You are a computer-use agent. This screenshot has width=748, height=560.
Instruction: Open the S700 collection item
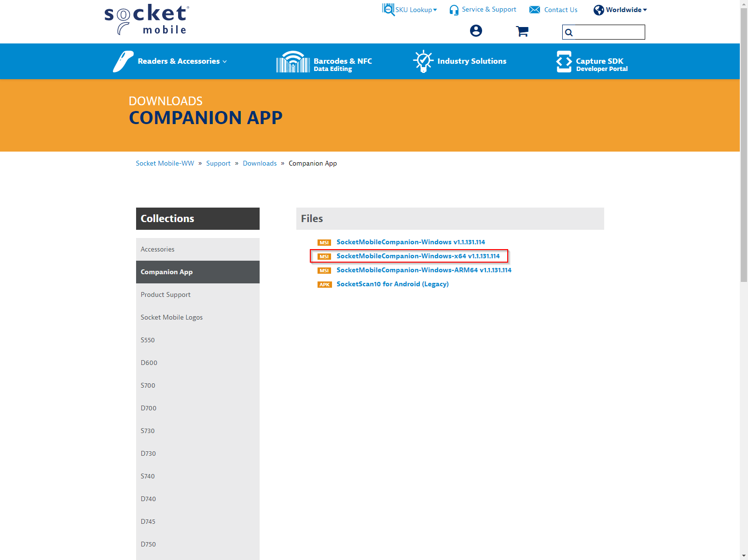coord(148,385)
